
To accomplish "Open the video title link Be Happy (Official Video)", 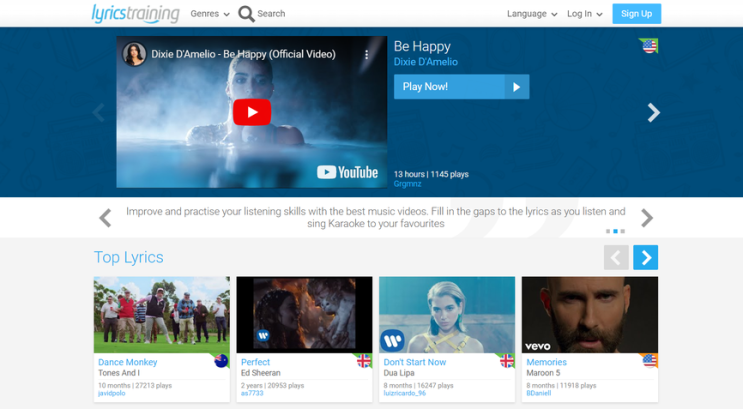I will [243, 54].
